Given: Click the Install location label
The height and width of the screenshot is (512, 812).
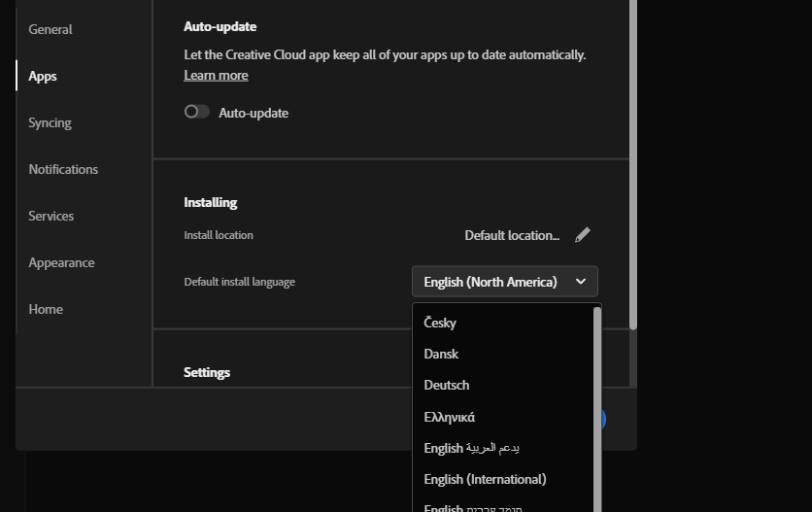Looking at the screenshot, I should [219, 235].
